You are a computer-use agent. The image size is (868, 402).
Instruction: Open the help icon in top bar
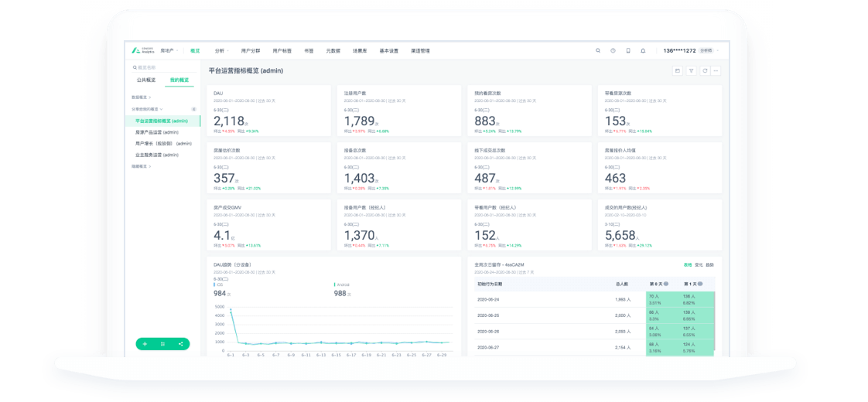click(x=613, y=51)
